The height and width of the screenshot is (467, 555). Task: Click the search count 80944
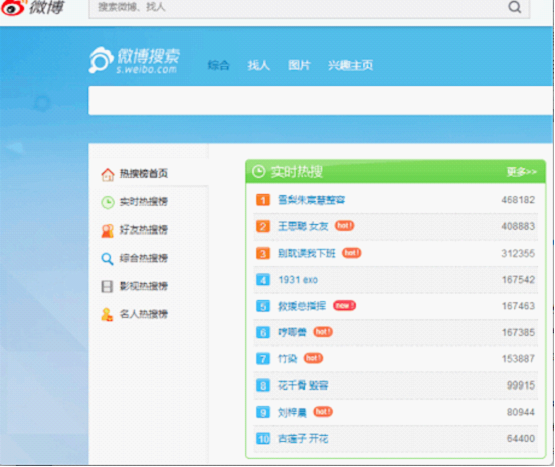pyautogui.click(x=521, y=412)
